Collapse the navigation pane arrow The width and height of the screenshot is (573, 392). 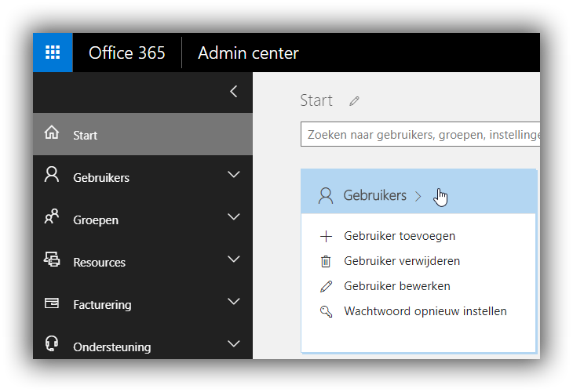pos(234,91)
